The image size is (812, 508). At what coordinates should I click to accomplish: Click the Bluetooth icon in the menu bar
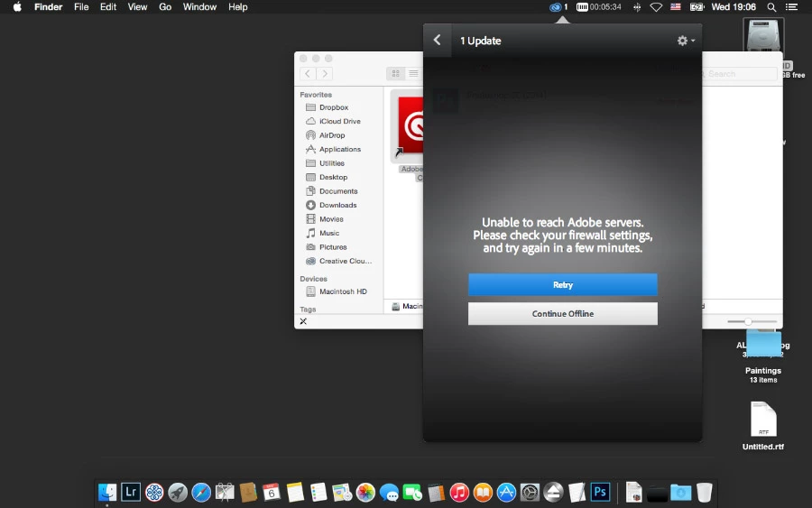click(637, 7)
